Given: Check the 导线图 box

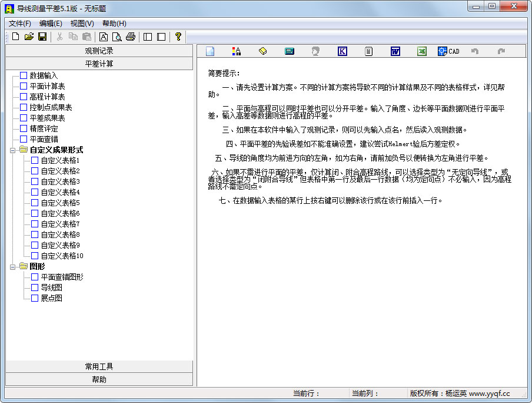Looking at the screenshot, I should pyautogui.click(x=35, y=288).
